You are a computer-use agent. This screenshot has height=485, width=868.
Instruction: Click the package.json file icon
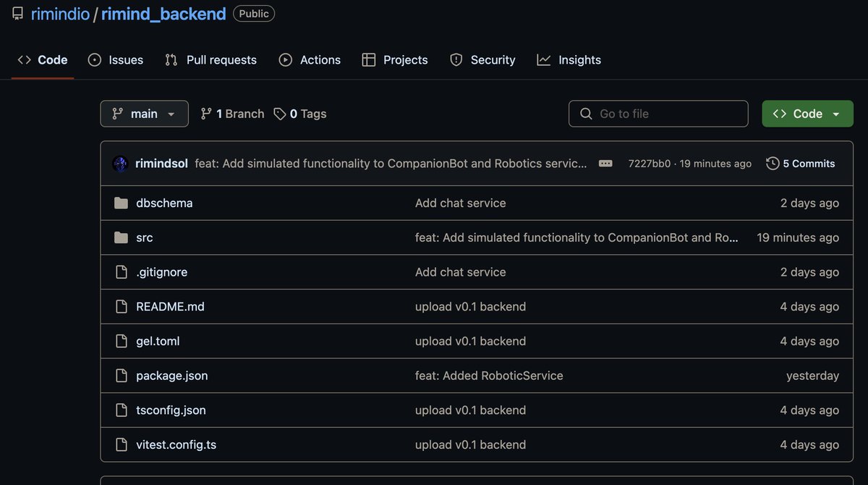(x=121, y=376)
